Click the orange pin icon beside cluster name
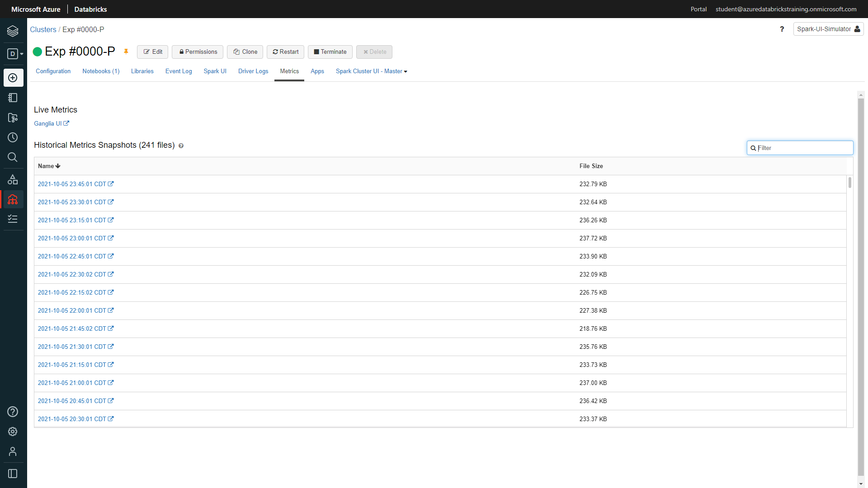The height and width of the screenshot is (488, 868). [x=126, y=52]
